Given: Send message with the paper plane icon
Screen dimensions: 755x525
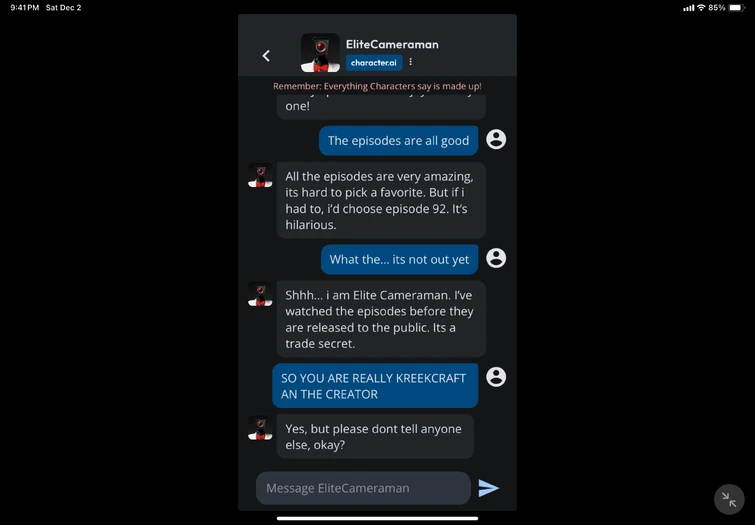Looking at the screenshot, I should tap(488, 488).
